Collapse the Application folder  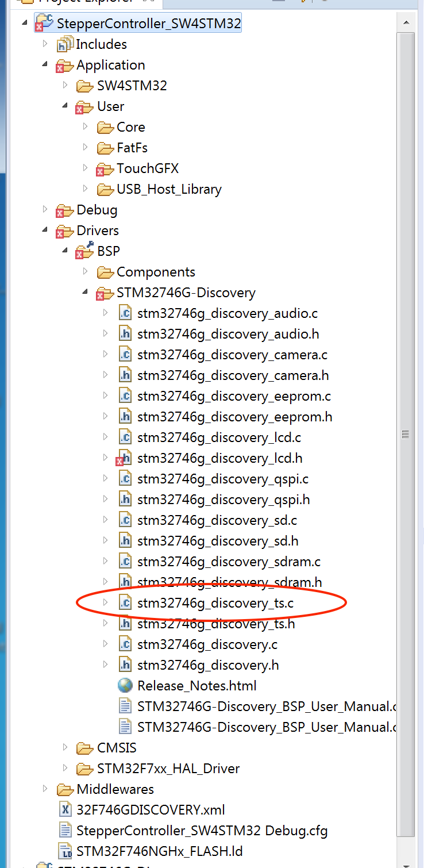click(45, 65)
